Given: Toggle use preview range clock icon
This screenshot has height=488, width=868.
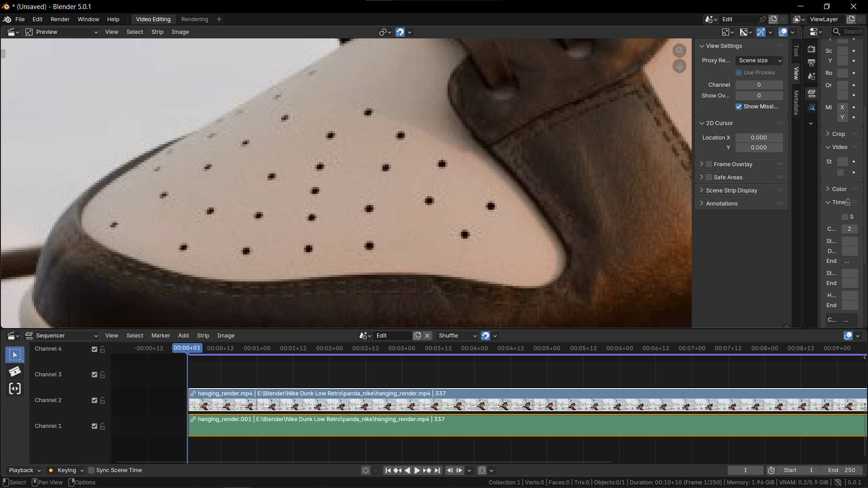Looking at the screenshot, I should [x=771, y=470].
